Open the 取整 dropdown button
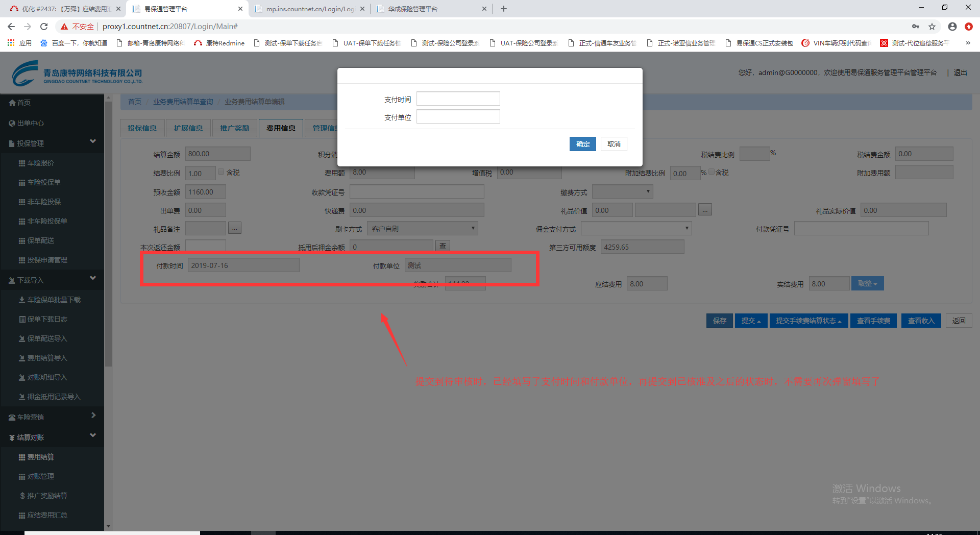The image size is (980, 535). pos(867,284)
